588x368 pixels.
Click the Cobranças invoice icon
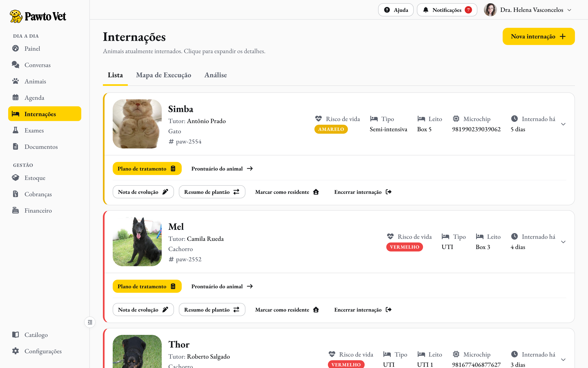click(x=16, y=194)
